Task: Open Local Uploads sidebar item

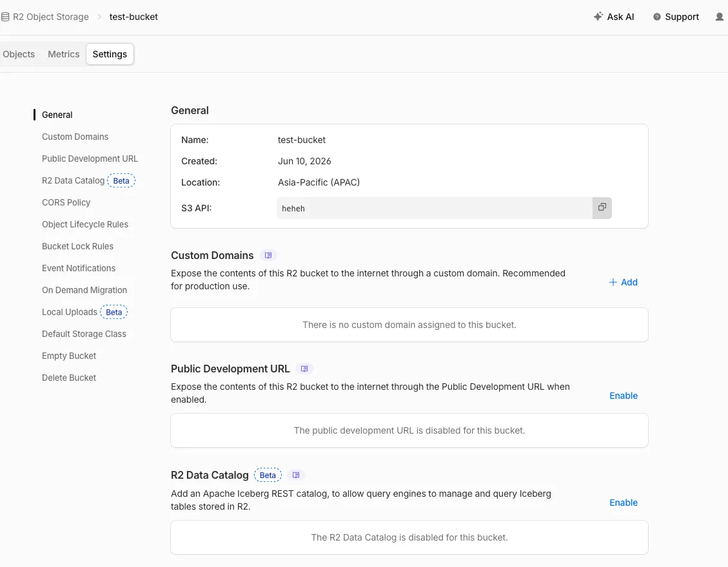Action: pyautogui.click(x=70, y=312)
